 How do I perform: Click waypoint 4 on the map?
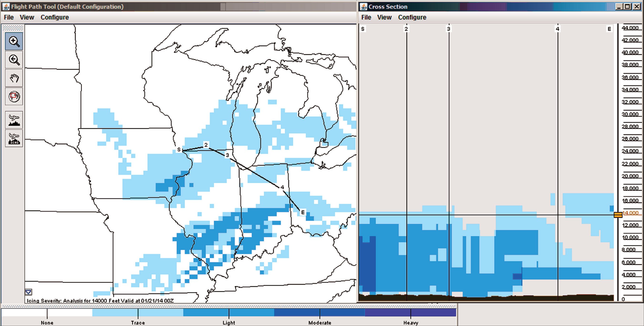click(x=282, y=187)
